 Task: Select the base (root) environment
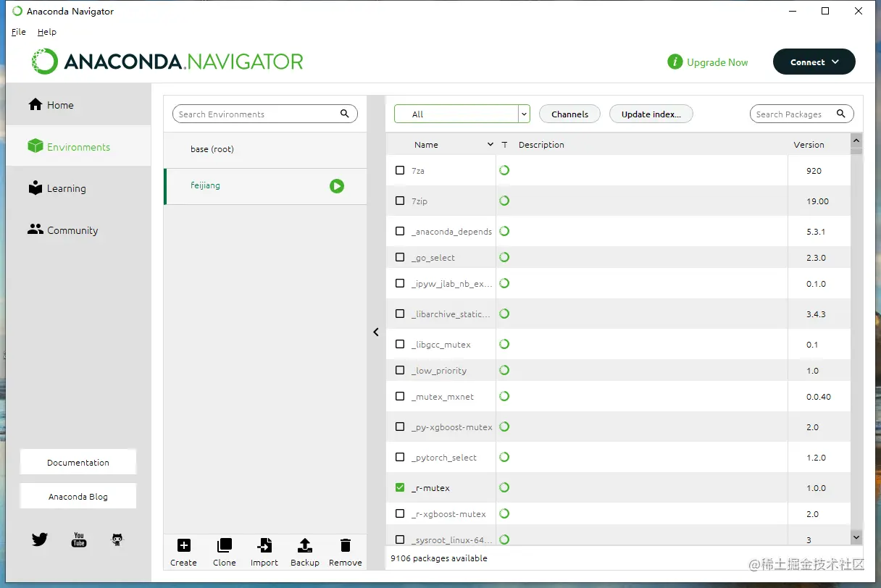tap(265, 149)
